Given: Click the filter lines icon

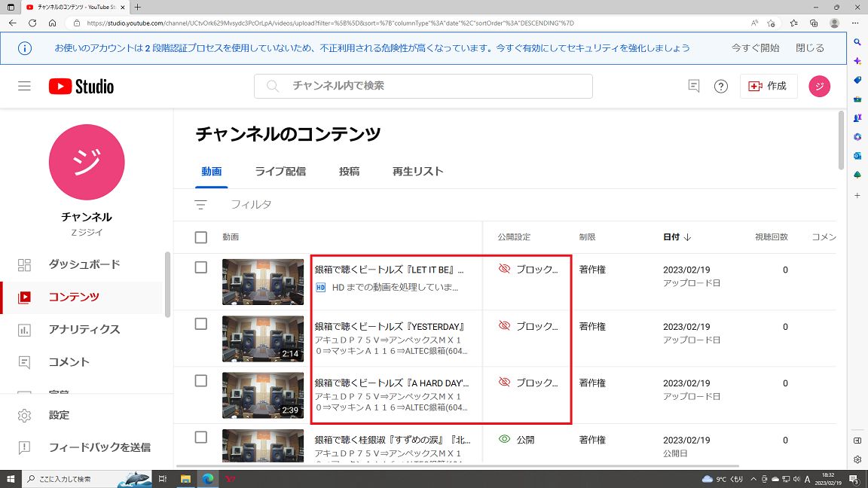Looking at the screenshot, I should tap(200, 205).
